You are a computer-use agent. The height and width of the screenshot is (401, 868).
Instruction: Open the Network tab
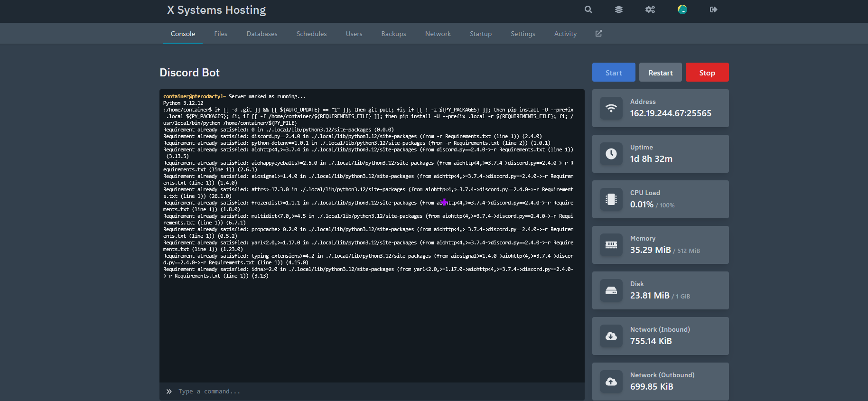click(x=438, y=34)
